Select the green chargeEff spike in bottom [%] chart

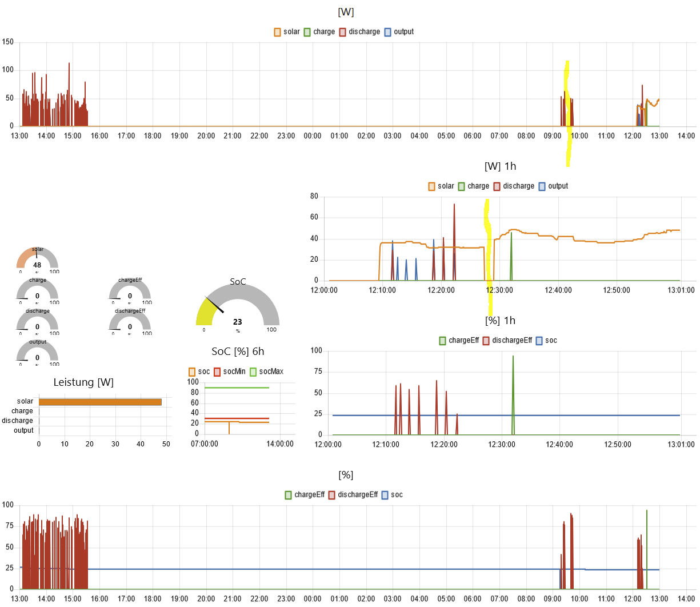click(647, 549)
